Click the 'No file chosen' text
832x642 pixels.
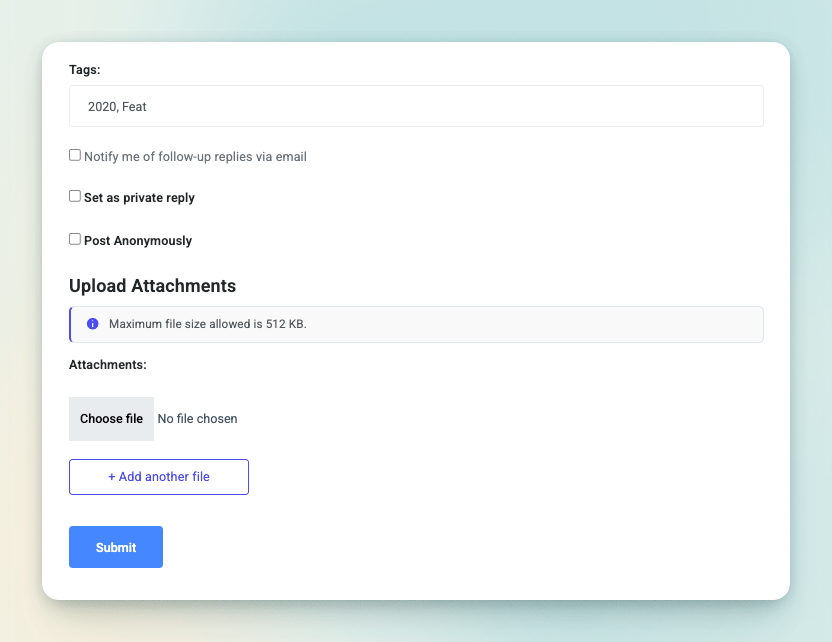198,419
